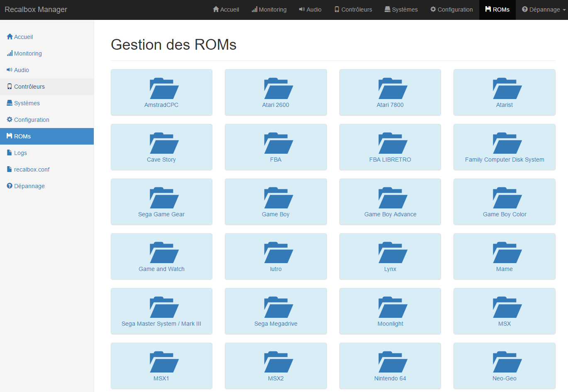
Task: Go to Systèmes in top navbar
Action: pos(401,10)
